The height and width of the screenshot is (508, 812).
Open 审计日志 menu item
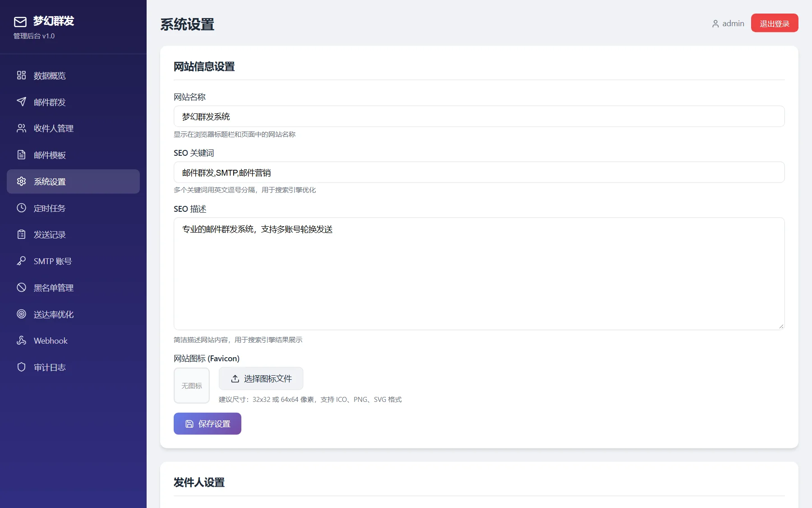click(x=73, y=367)
